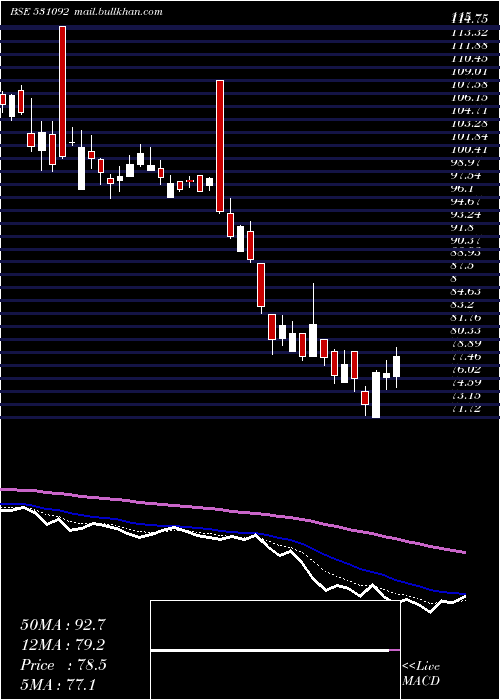Select the 104.71 price axis label

click(x=467, y=110)
